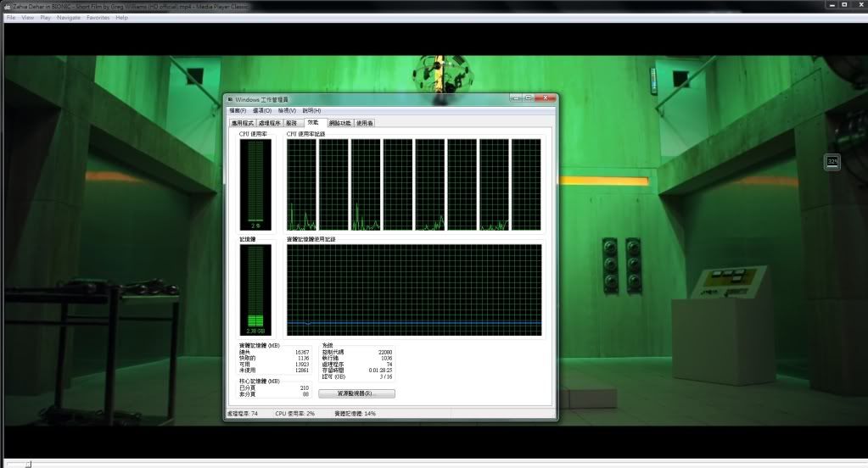Image resolution: width=868 pixels, height=468 pixels.
Task: Switch to the 應用程式 tab
Action: [243, 123]
